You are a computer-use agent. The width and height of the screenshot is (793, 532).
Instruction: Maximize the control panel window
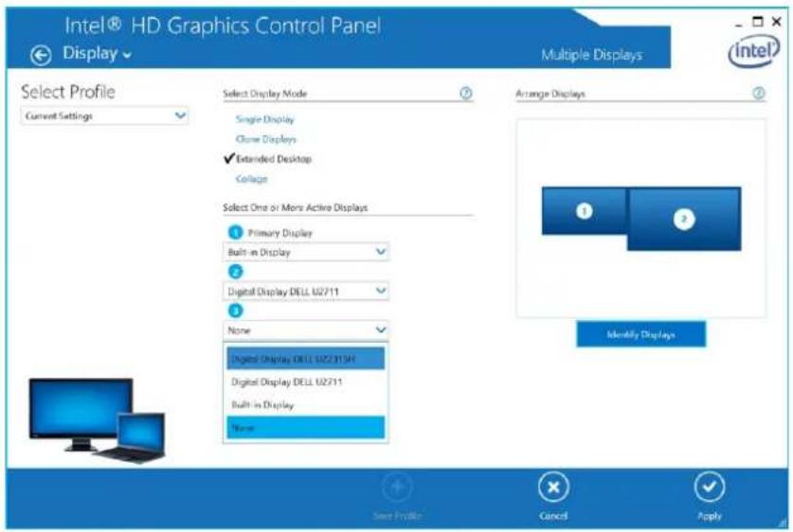[x=758, y=22]
